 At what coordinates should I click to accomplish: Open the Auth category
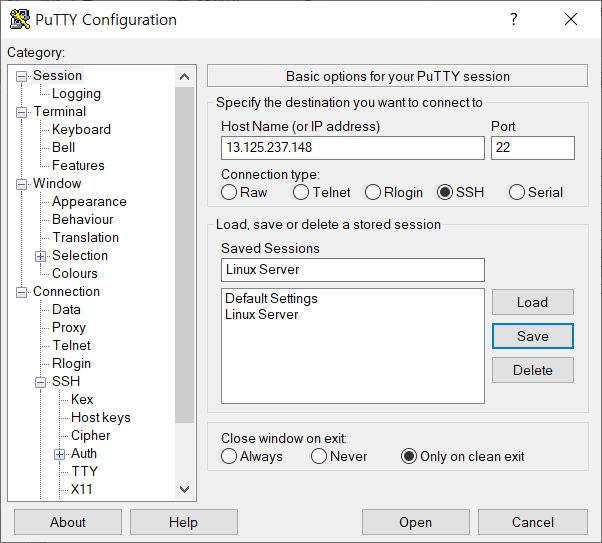84,454
